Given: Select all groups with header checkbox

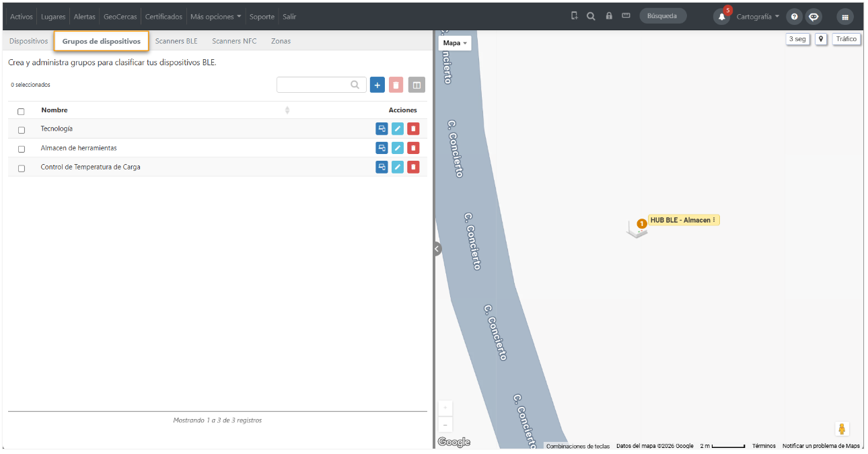Looking at the screenshot, I should 21,112.
